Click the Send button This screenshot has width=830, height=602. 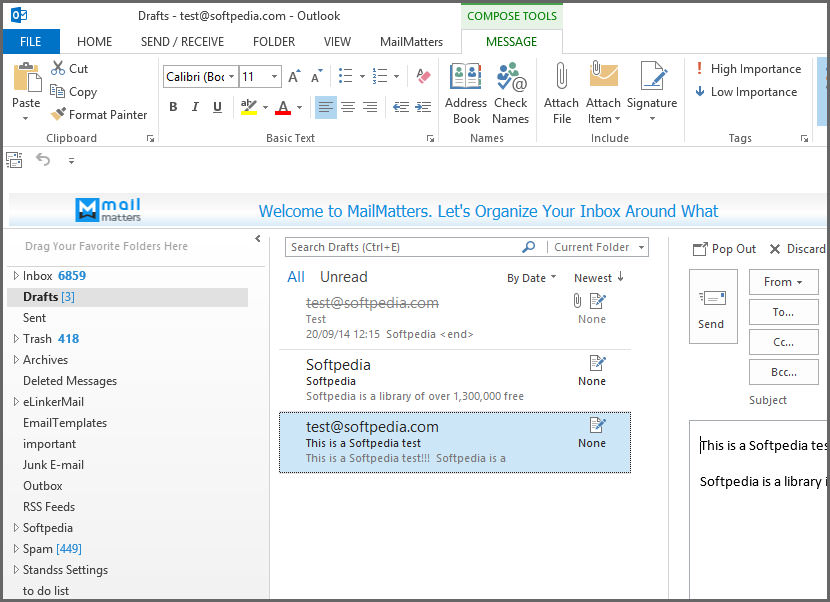click(711, 306)
